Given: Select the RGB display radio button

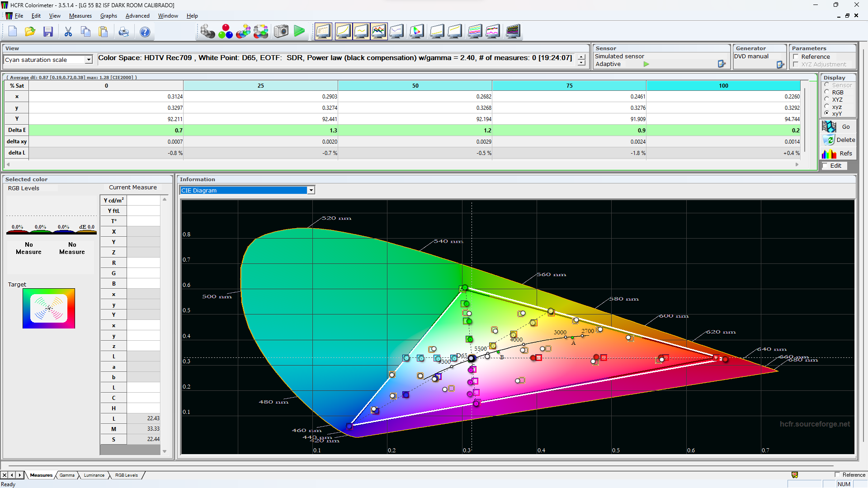Looking at the screenshot, I should [x=827, y=92].
